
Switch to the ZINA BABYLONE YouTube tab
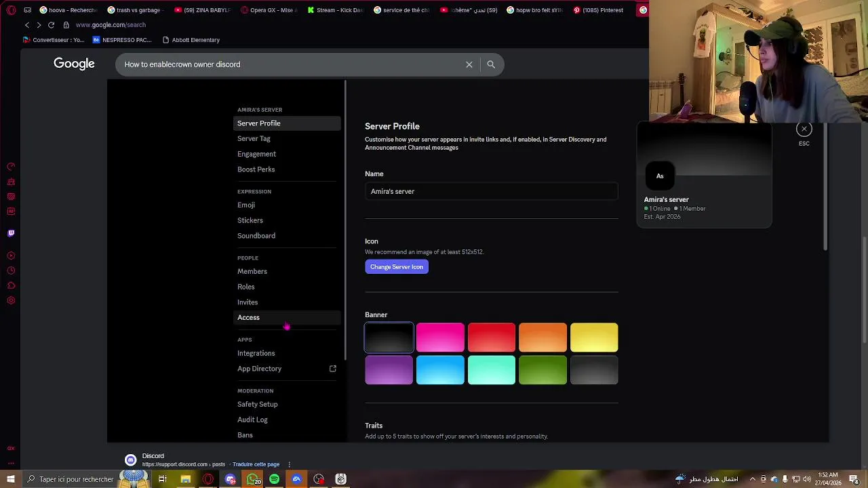coord(203,10)
